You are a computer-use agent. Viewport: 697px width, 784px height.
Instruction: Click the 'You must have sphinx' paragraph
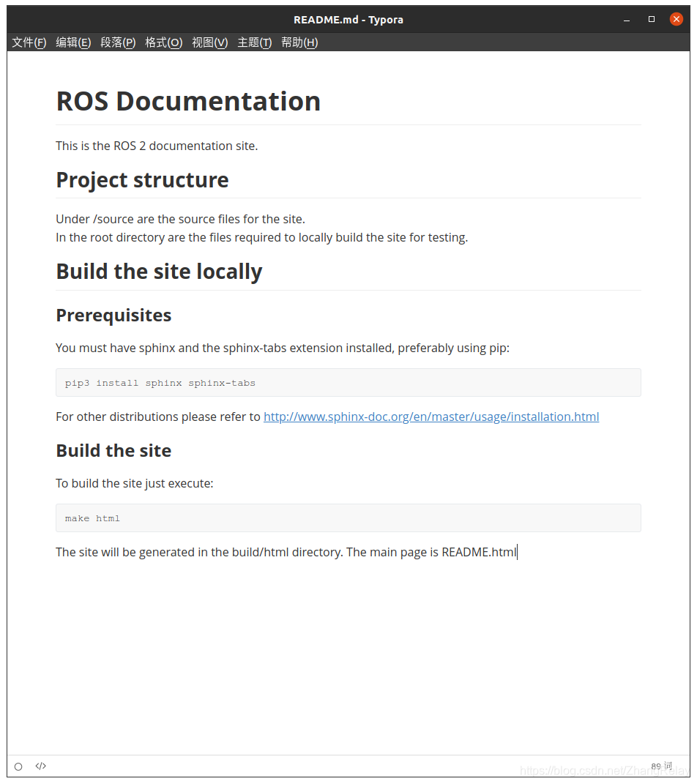[x=283, y=348]
